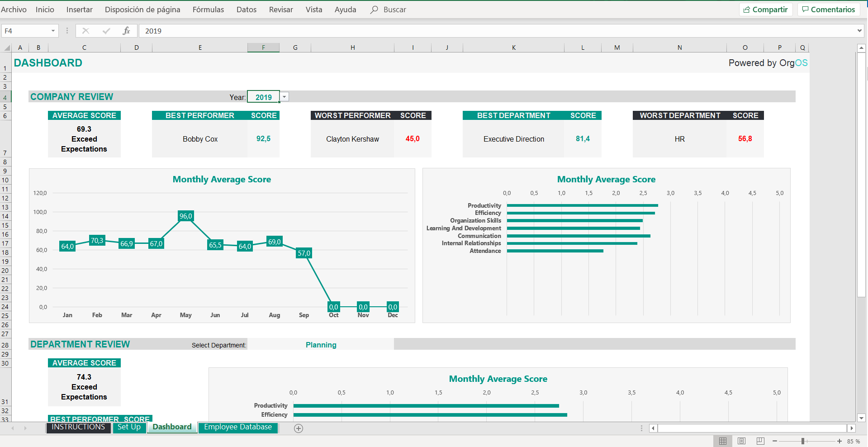
Task: Open the Name Box dropdown arrow
Action: 53,31
